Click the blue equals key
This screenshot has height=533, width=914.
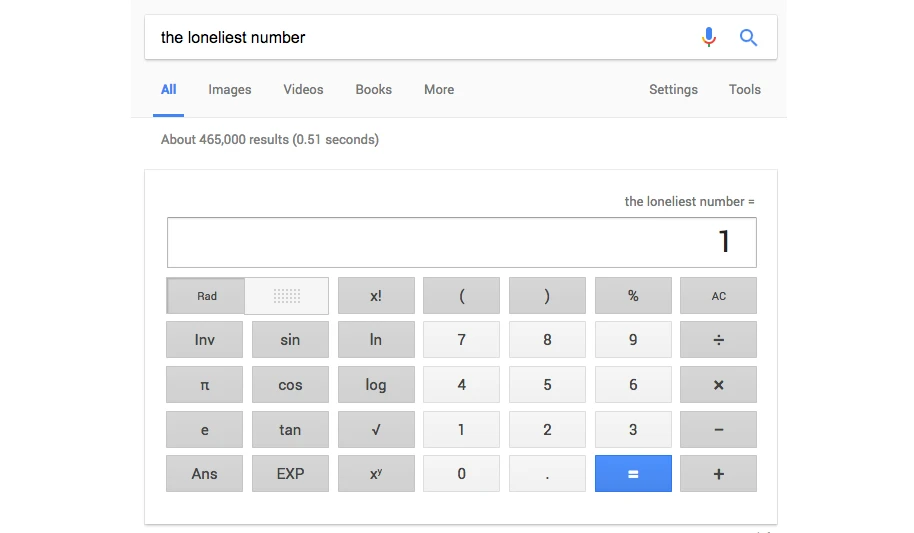[633, 474]
